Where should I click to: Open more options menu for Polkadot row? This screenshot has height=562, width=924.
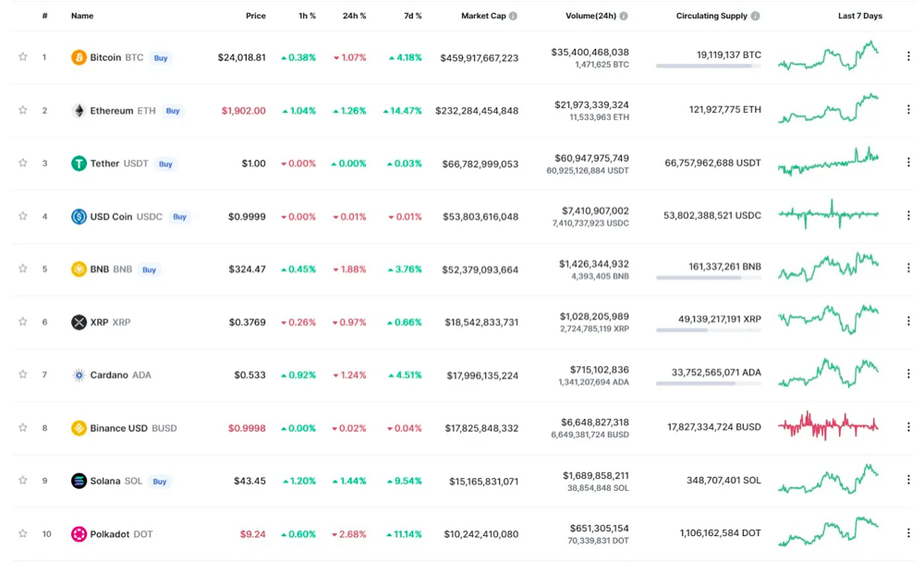(908, 532)
